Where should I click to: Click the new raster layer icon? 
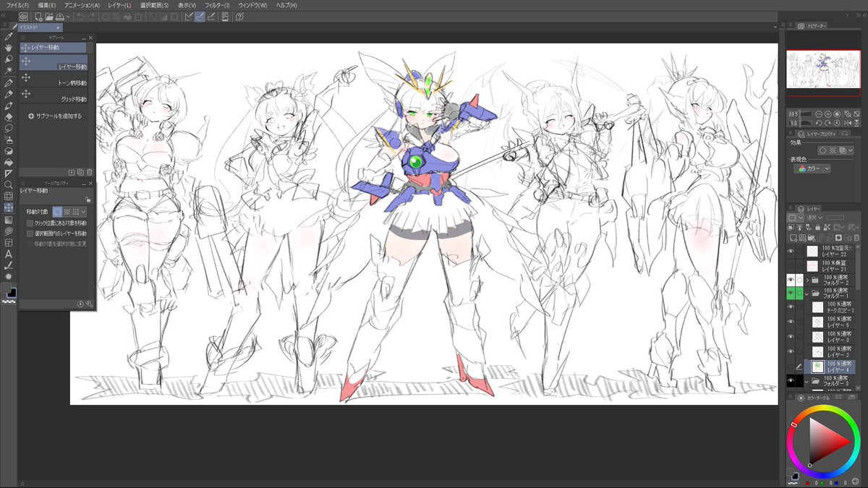point(793,237)
